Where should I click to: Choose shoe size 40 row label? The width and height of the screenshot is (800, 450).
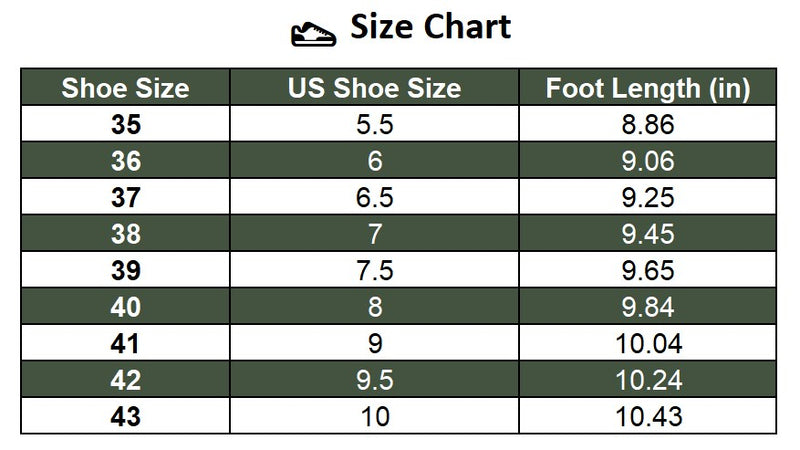click(x=125, y=306)
